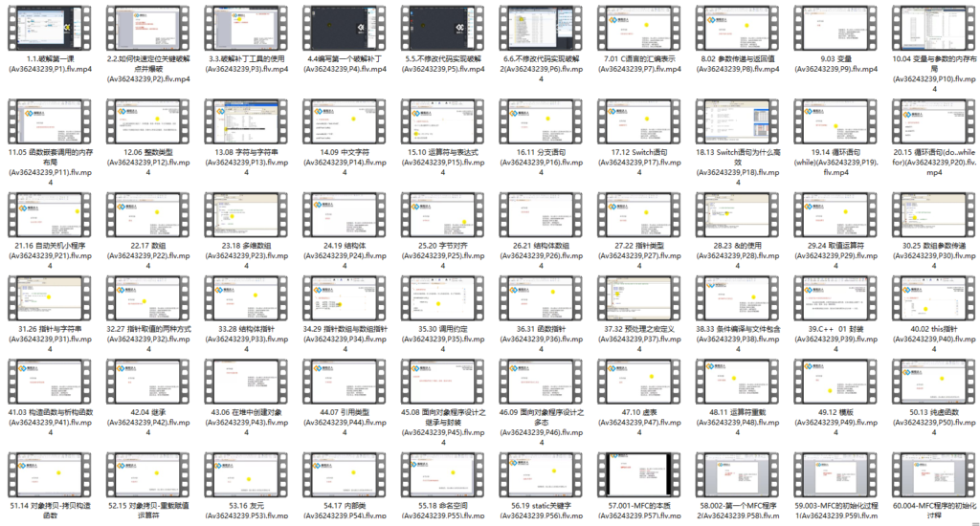Select 57.001-MFC的本质 video thumbnail
The image size is (980, 526).
click(x=639, y=474)
